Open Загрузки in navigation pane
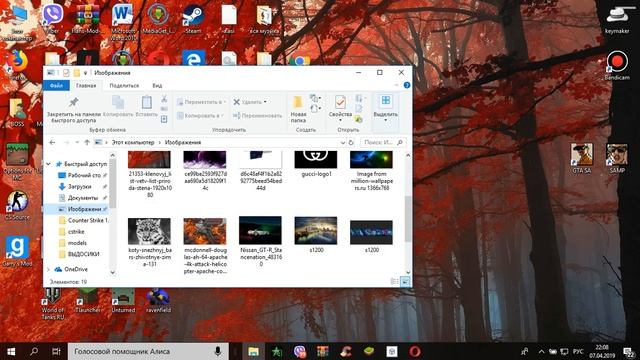The height and width of the screenshot is (360, 640). pyautogui.click(x=79, y=187)
